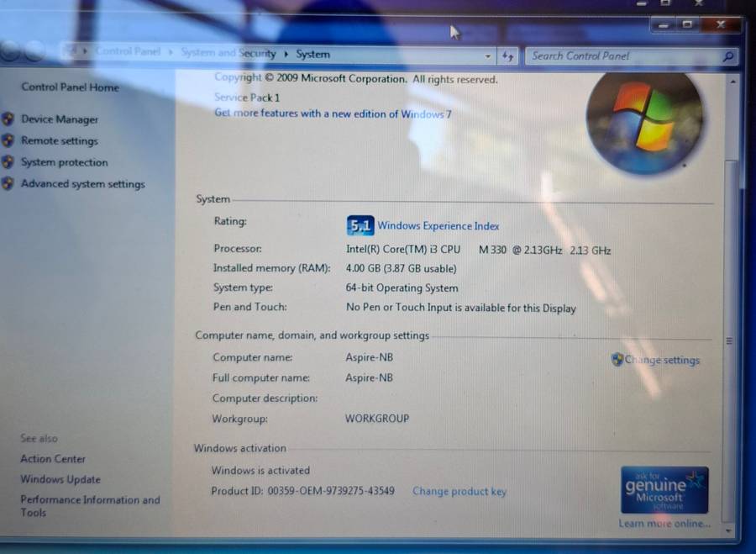
Task: Open Windows Update from See also
Action: [60, 479]
